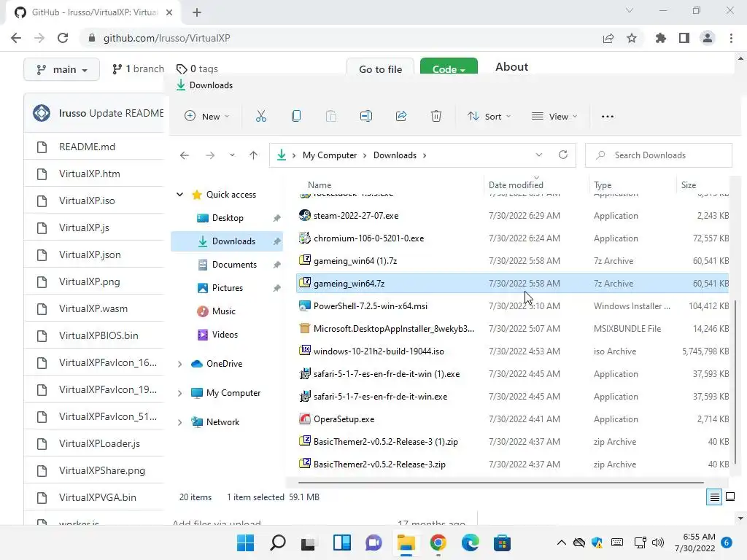Viewport: 747px width, 560px height.
Task: Switch to large thumbnails view icon
Action: [x=729, y=497]
